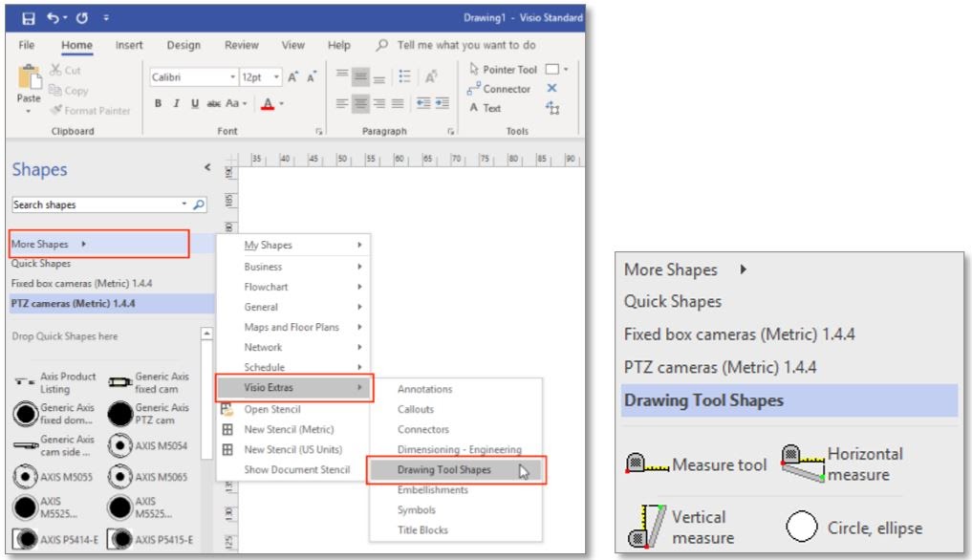Click the Redo icon in the title bar
The width and height of the screenshot is (972, 560).
click(x=82, y=18)
